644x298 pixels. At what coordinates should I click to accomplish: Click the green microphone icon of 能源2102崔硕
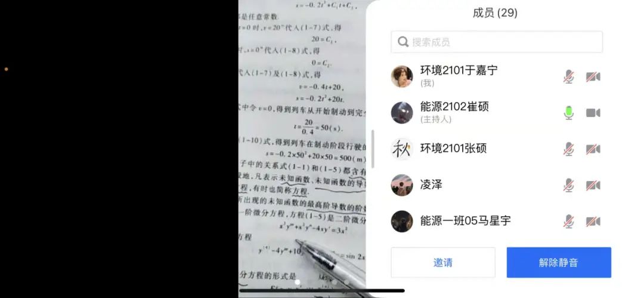[568, 113]
